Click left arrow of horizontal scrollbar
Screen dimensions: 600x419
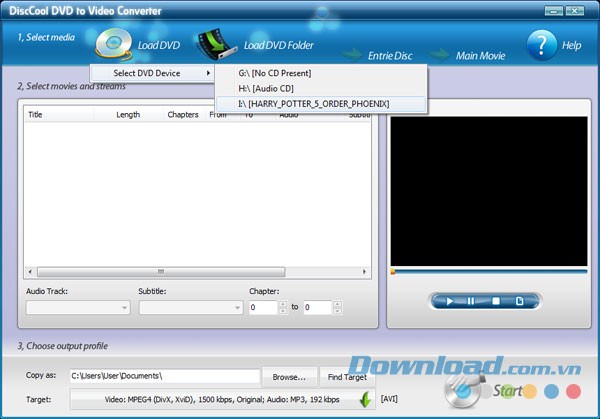pos(30,272)
